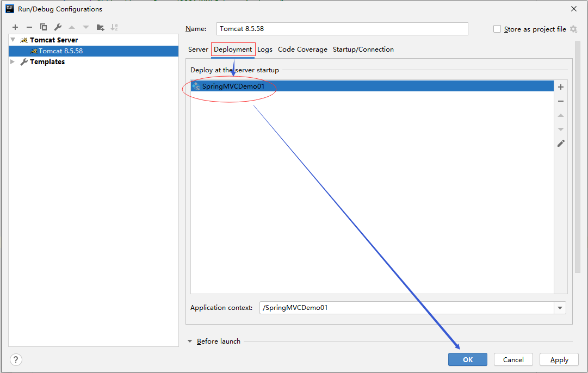Focus the Name input field

[x=342, y=29]
